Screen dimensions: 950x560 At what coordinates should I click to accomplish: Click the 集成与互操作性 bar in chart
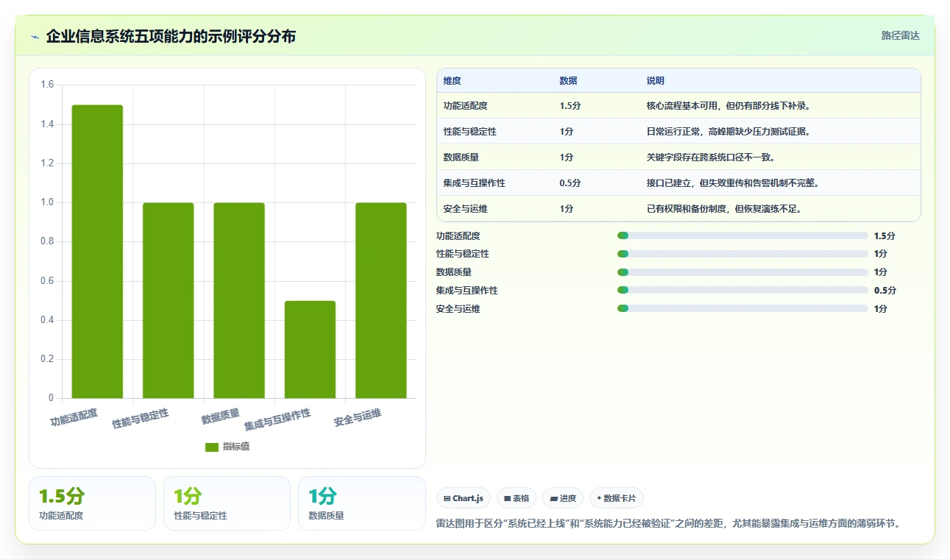tap(310, 350)
